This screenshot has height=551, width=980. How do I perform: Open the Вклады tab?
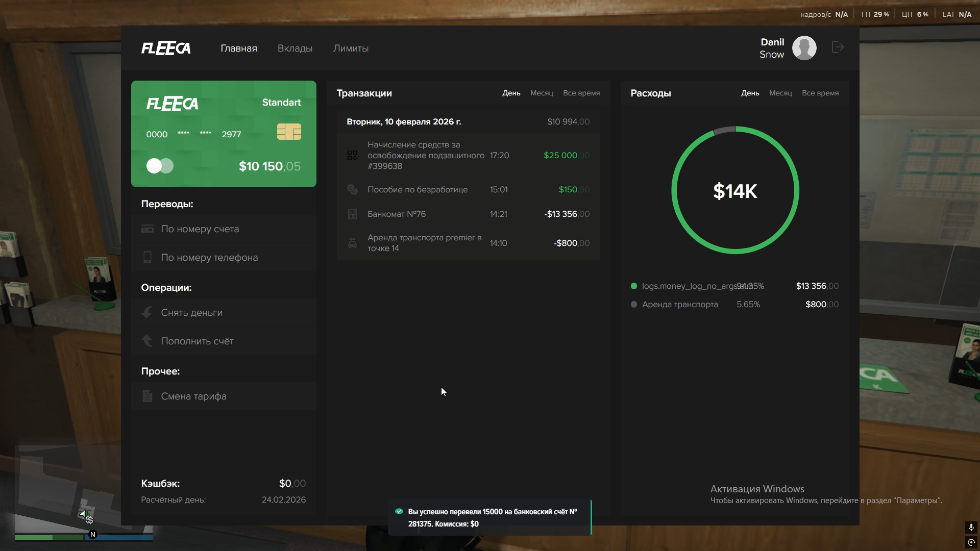(295, 48)
